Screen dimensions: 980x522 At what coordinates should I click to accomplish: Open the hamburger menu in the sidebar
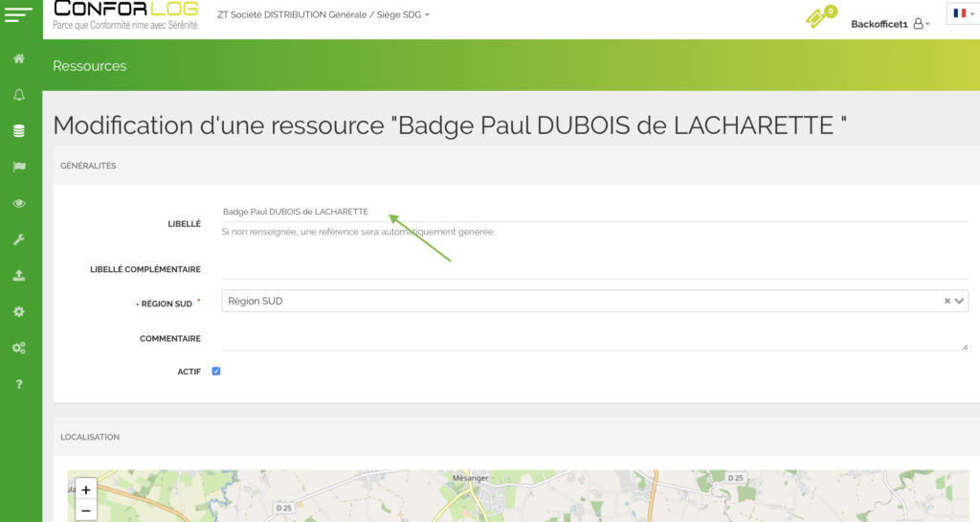point(19,14)
